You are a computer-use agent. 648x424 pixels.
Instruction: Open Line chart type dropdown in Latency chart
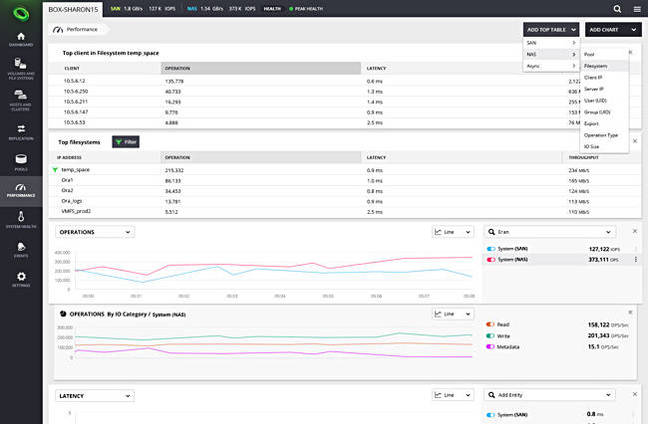pos(453,395)
